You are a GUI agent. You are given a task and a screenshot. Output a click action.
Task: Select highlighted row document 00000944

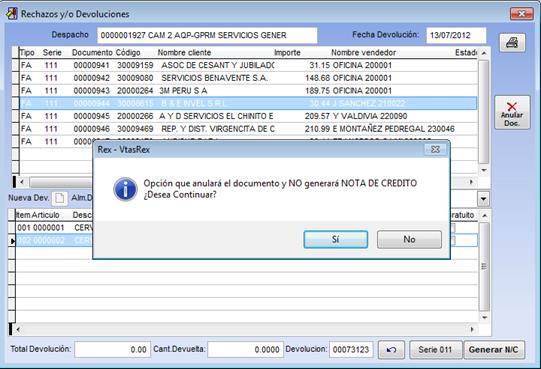coord(248,103)
